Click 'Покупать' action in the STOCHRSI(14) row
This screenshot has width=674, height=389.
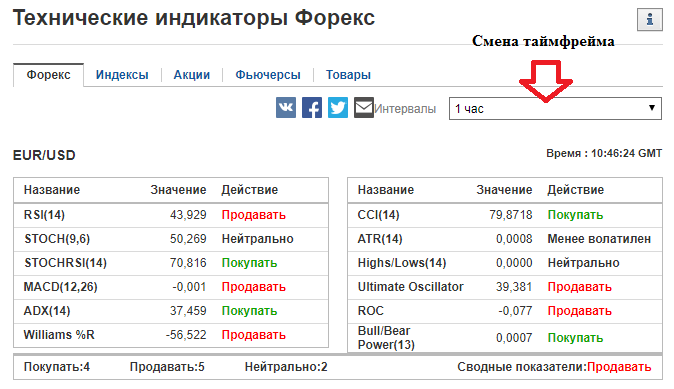tap(249, 263)
